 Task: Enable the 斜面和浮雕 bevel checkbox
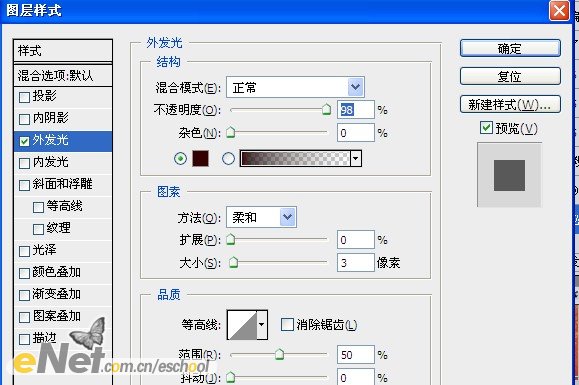24,185
